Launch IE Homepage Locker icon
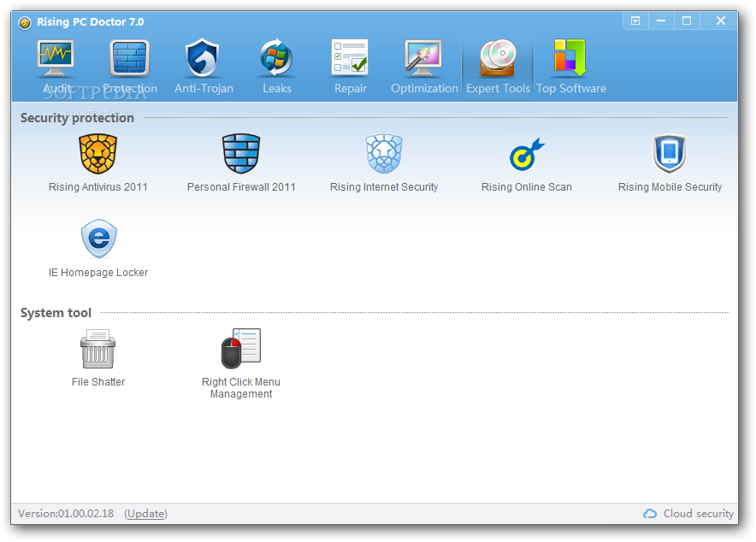This screenshot has width=756, height=542. (99, 239)
